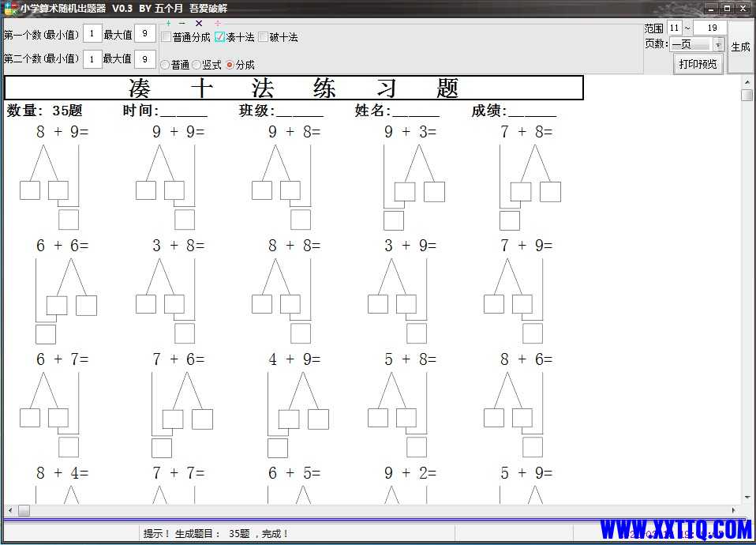
Task: Focus the second number minimum field
Action: click(x=92, y=59)
